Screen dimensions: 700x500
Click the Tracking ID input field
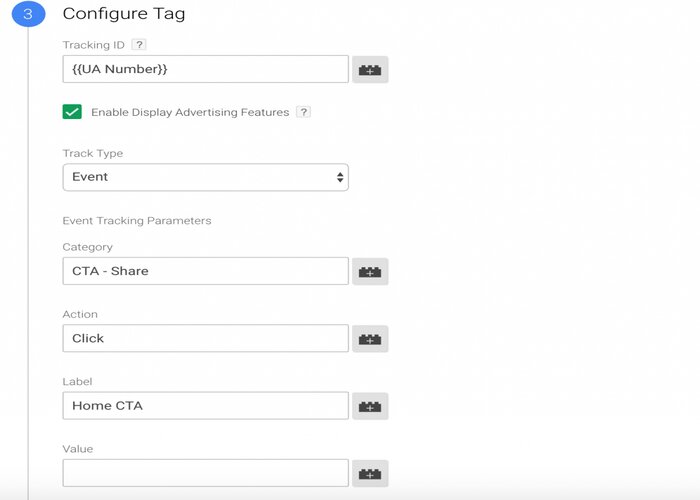tap(205, 69)
